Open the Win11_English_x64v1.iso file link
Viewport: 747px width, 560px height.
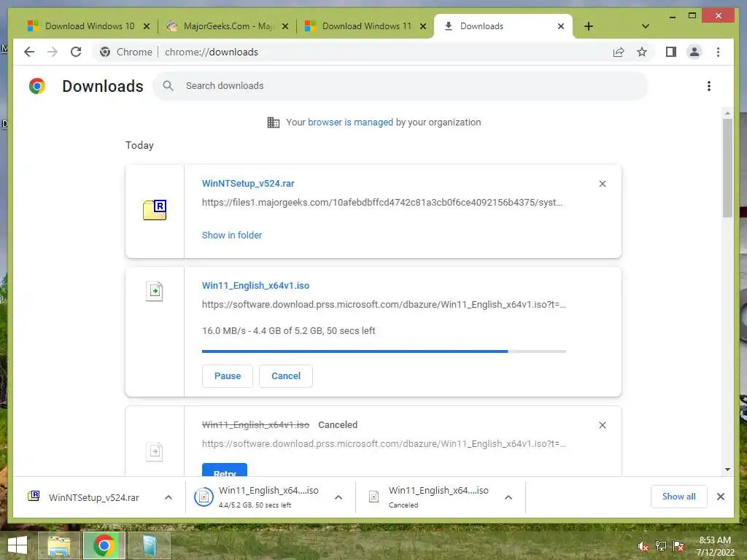(255, 285)
